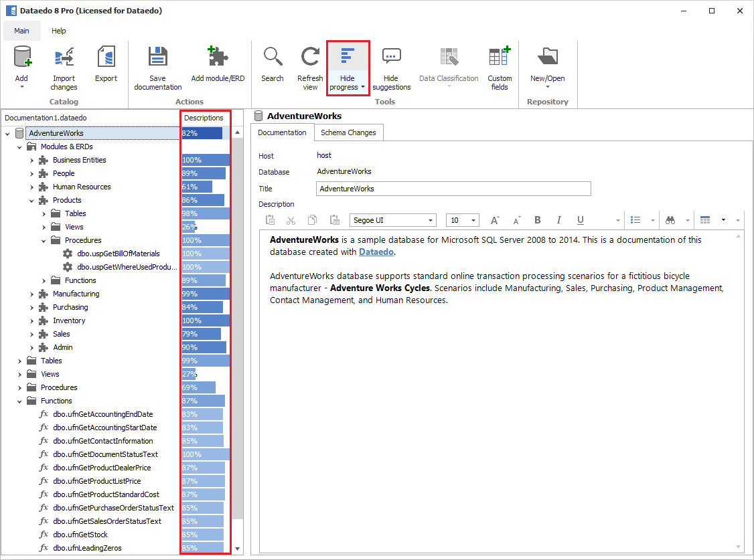This screenshot has height=560, width=754.
Task: Open the font size dropdown
Action: pos(474,220)
